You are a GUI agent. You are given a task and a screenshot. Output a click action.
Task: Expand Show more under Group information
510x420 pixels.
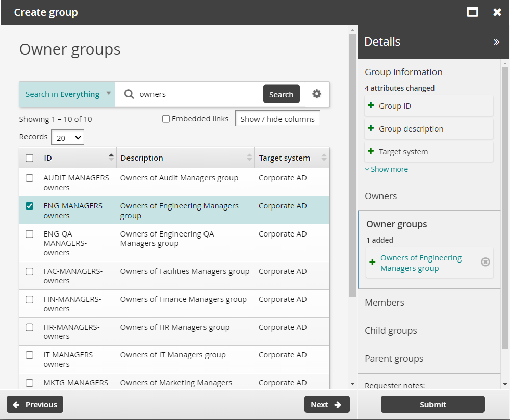click(386, 169)
